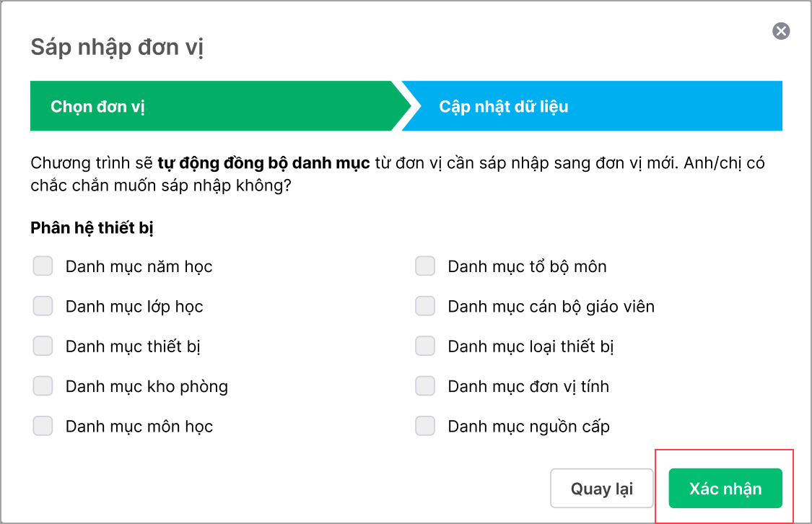The image size is (812, 524).
Task: Enable Danh mục năm học checkbox
Action: 43,266
